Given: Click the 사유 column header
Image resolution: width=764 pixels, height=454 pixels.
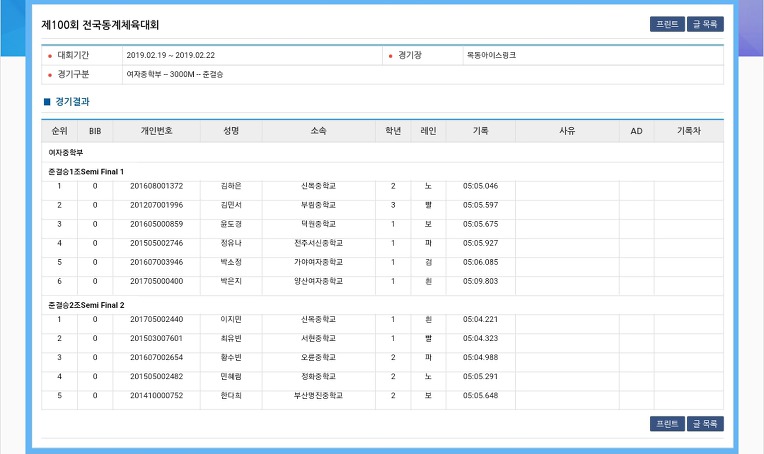Looking at the screenshot, I should 567,131.
